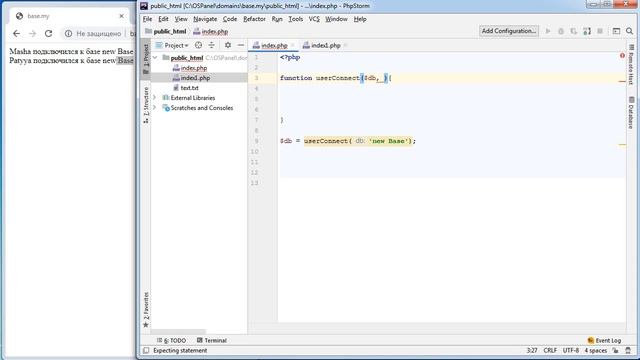The image size is (640, 360).
Task: Click public_html breadcrumb in navigation bar
Action: pyautogui.click(x=166, y=31)
